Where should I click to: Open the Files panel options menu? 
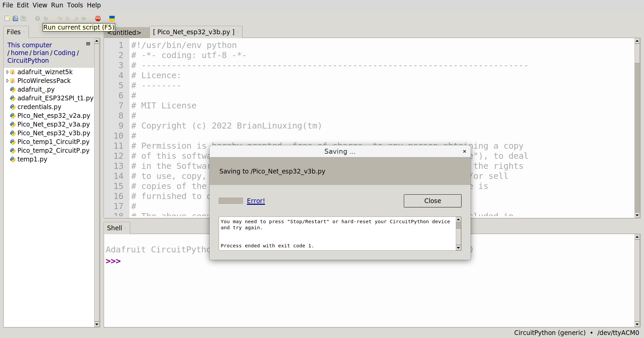[88, 44]
